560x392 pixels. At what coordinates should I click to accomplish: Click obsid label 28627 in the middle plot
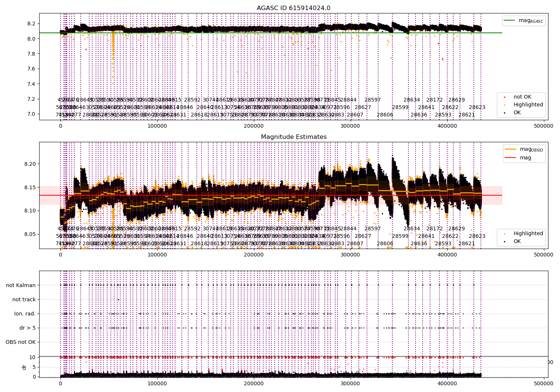pyautogui.click(x=363, y=236)
